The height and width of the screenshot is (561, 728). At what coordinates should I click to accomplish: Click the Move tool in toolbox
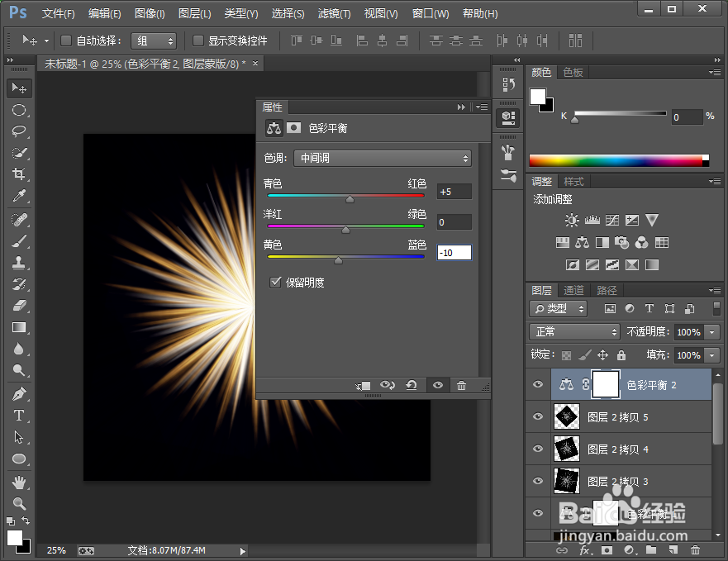19,88
